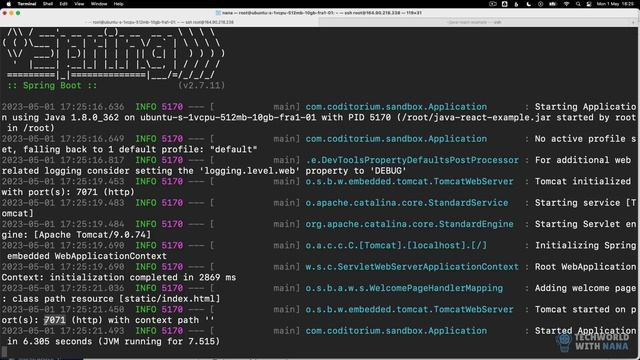
Task: Close the Terminal window with red button
Action: coord(4,13)
